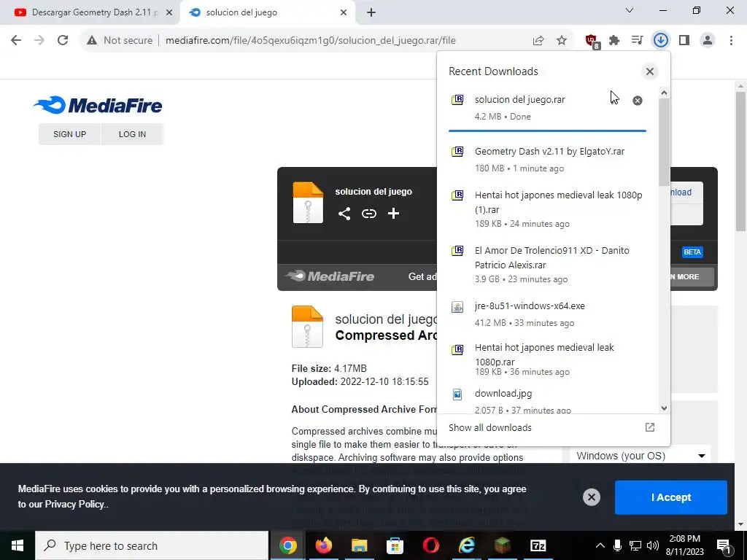The width and height of the screenshot is (747, 560).
Task: Open File Explorer from the taskbar
Action: [x=359, y=545]
